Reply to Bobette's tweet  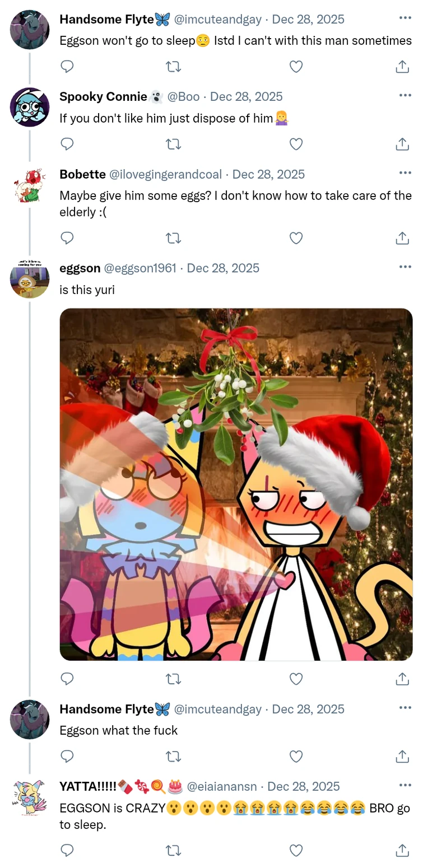pos(67,238)
